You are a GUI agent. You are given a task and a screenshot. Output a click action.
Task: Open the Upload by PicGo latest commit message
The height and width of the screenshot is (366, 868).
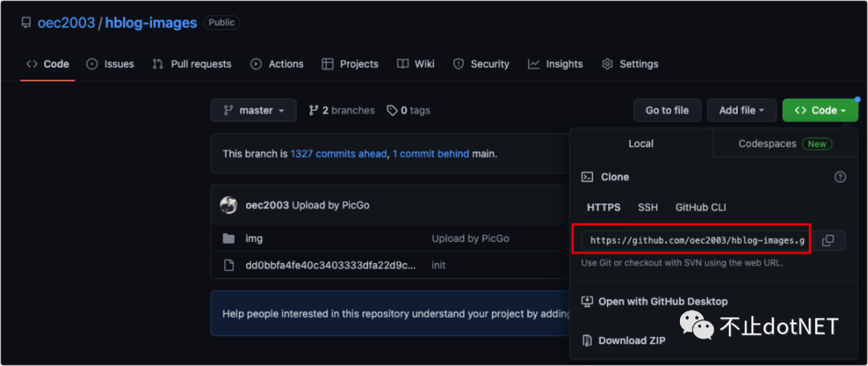330,205
